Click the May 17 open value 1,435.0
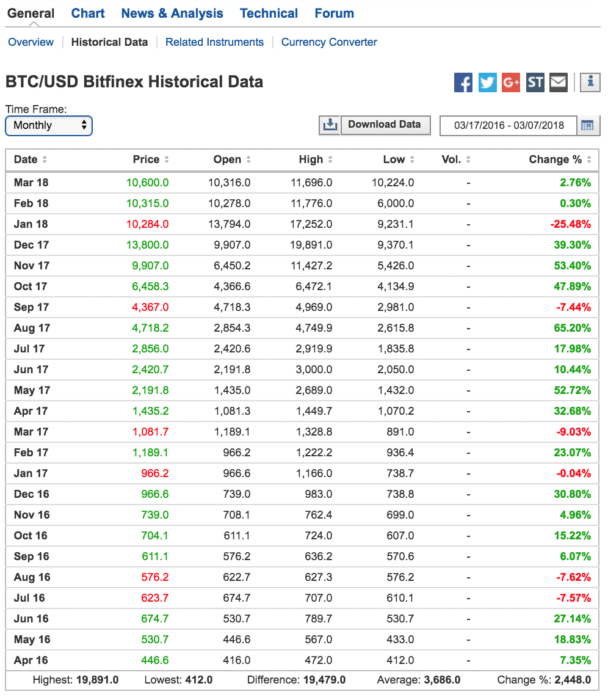The width and height of the screenshot is (608, 700). pyautogui.click(x=233, y=390)
